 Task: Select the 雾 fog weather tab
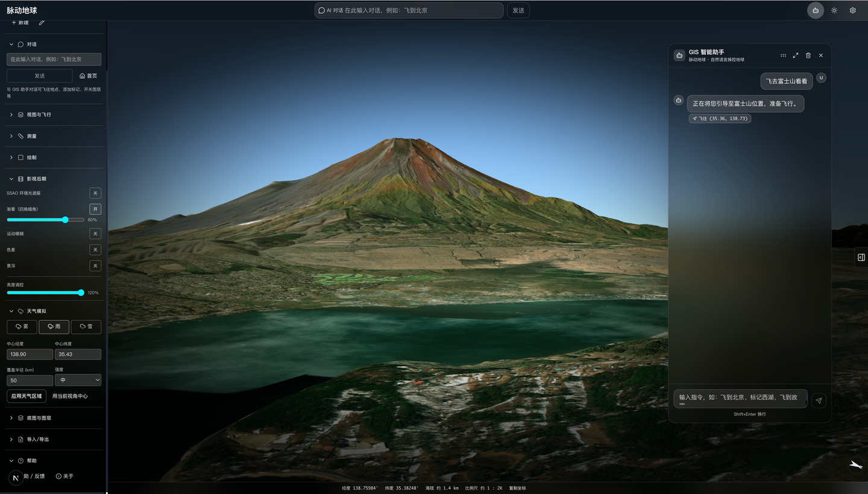[x=22, y=326]
